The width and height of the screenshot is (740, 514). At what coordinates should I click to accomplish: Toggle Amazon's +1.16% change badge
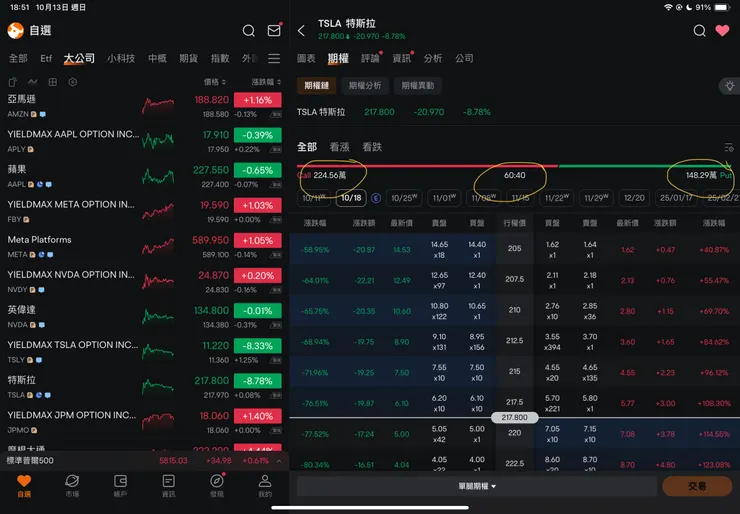258,100
